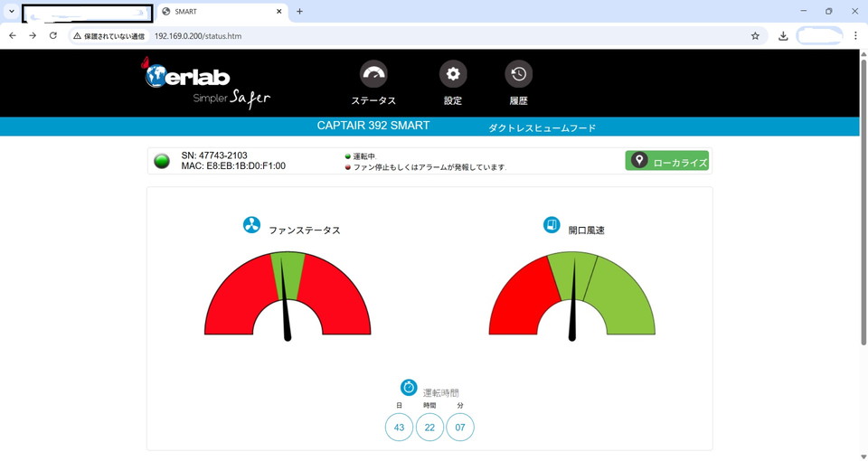This screenshot has width=868, height=461.
Task: Click the 運転時間 stopwatch icon
Action: tap(409, 387)
